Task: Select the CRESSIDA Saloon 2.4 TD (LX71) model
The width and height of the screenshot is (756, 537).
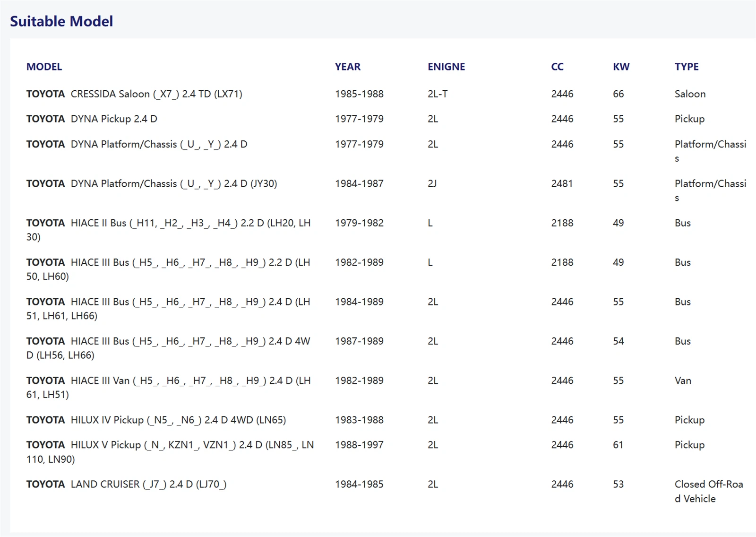Action: pyautogui.click(x=134, y=94)
